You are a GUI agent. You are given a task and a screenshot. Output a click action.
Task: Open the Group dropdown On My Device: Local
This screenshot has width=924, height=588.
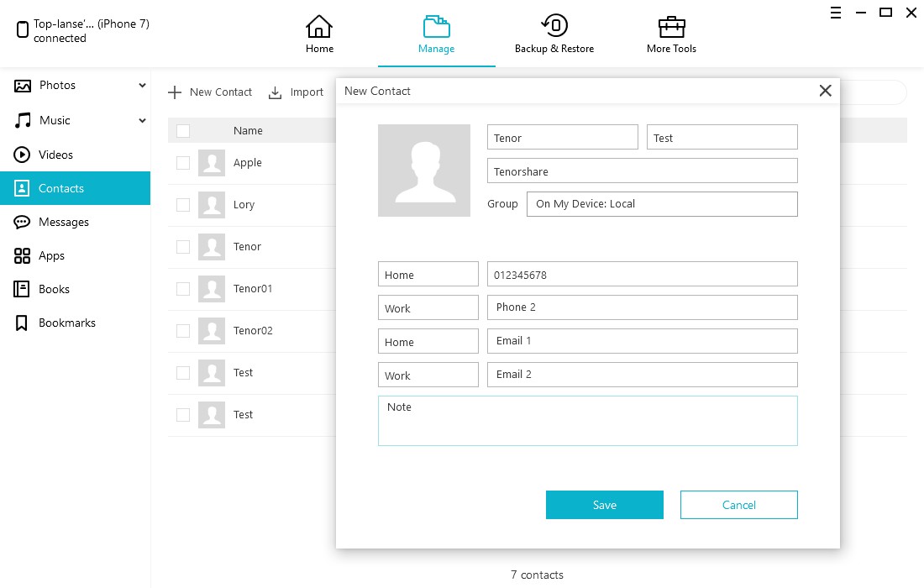click(662, 204)
